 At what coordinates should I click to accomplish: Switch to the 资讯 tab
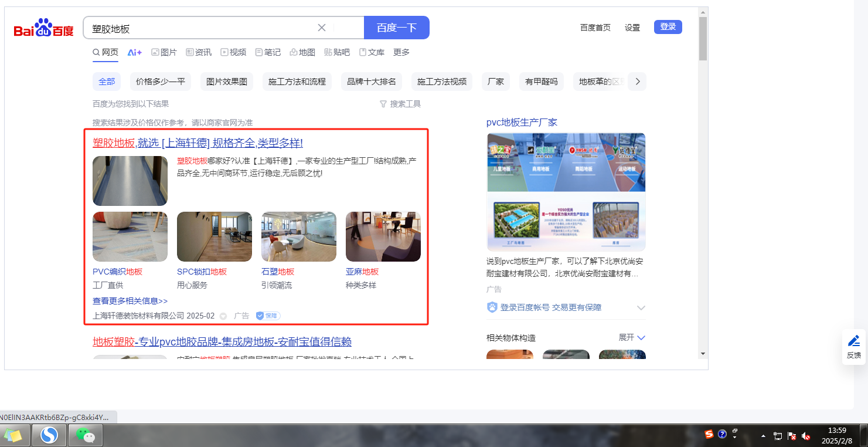(199, 52)
